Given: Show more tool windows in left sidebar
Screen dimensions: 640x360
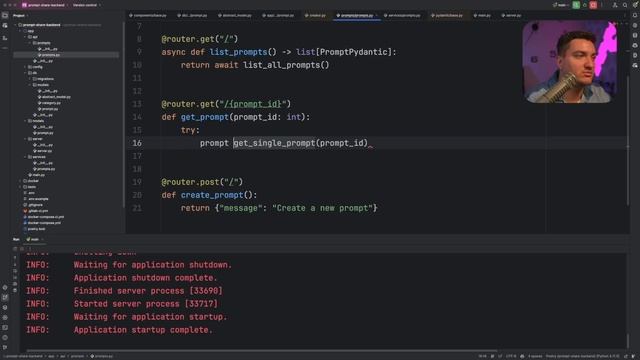Looking at the screenshot, I should [x=5, y=48].
